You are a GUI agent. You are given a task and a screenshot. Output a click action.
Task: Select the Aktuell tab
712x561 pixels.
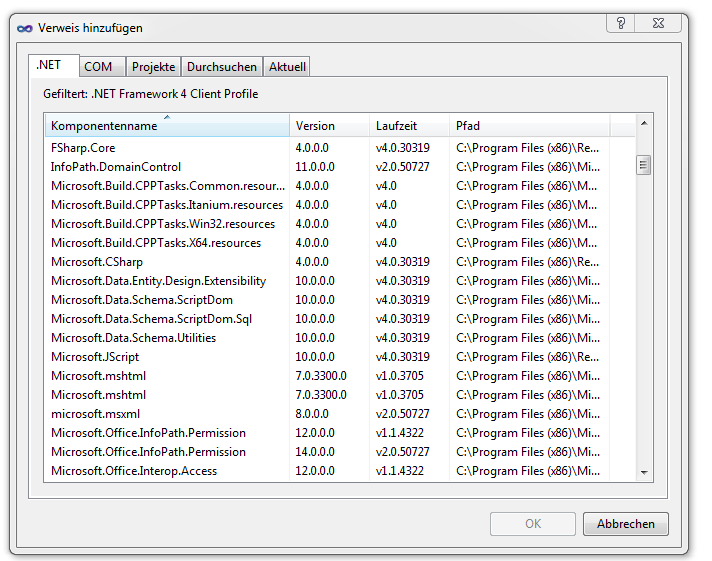[x=287, y=67]
